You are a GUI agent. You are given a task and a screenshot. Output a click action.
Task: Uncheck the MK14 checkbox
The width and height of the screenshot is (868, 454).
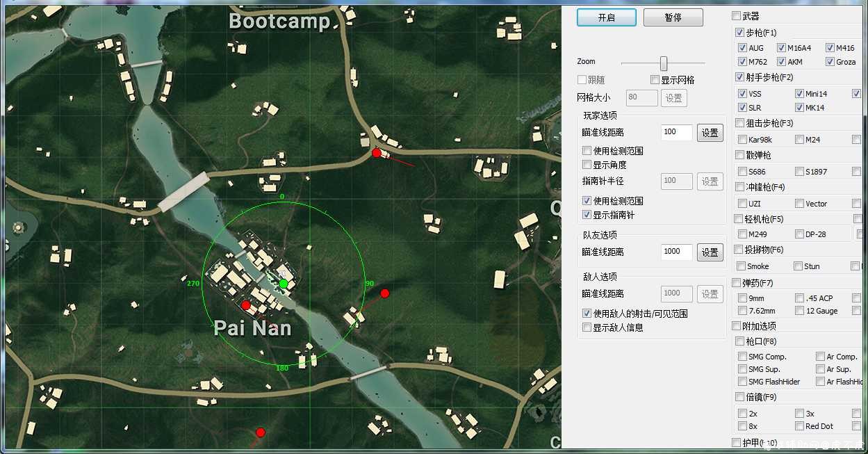799,108
